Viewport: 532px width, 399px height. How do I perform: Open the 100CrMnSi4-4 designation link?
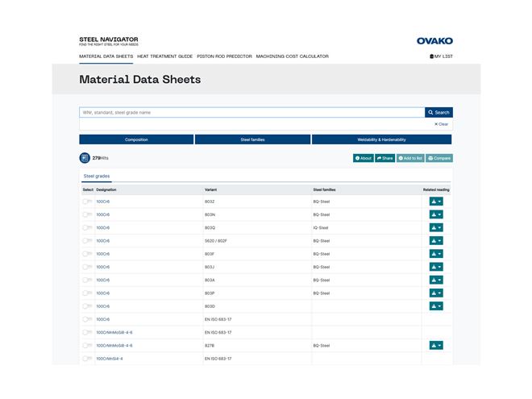110,358
